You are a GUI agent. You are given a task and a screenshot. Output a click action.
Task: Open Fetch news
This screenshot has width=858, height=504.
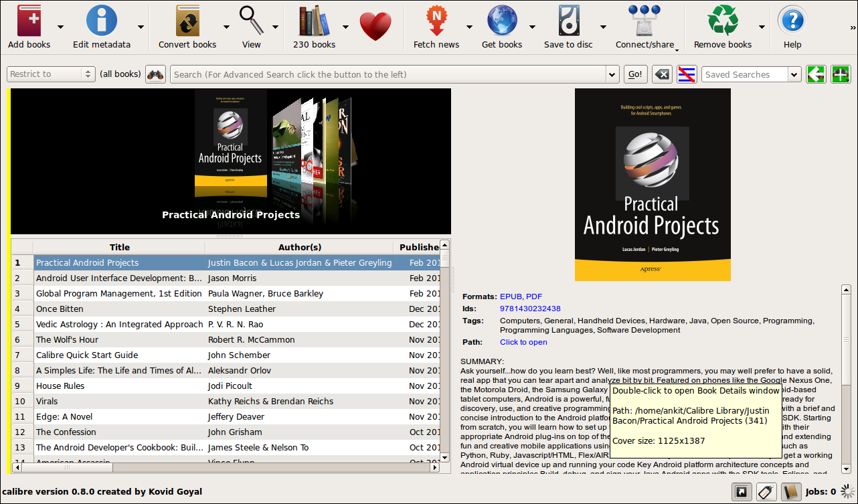pyautogui.click(x=436, y=21)
